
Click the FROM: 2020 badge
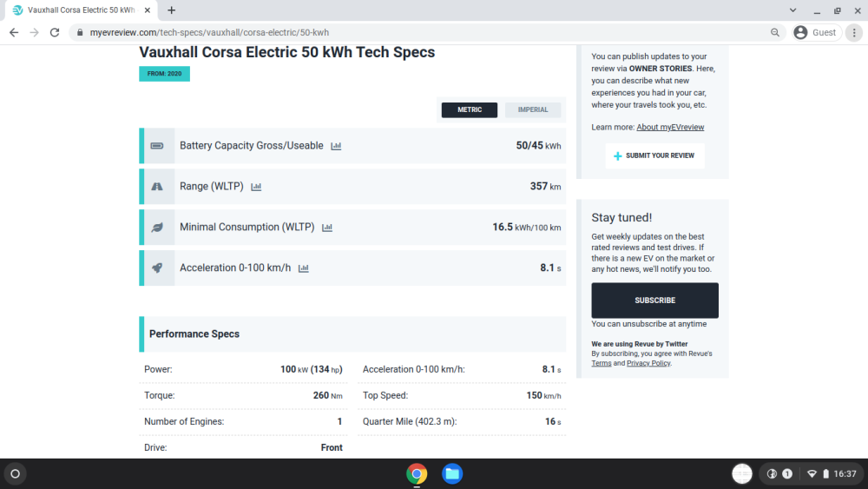164,74
